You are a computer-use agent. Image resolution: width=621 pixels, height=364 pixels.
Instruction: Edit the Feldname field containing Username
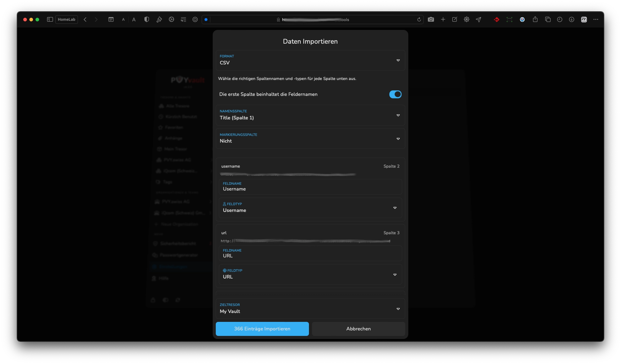click(x=310, y=187)
